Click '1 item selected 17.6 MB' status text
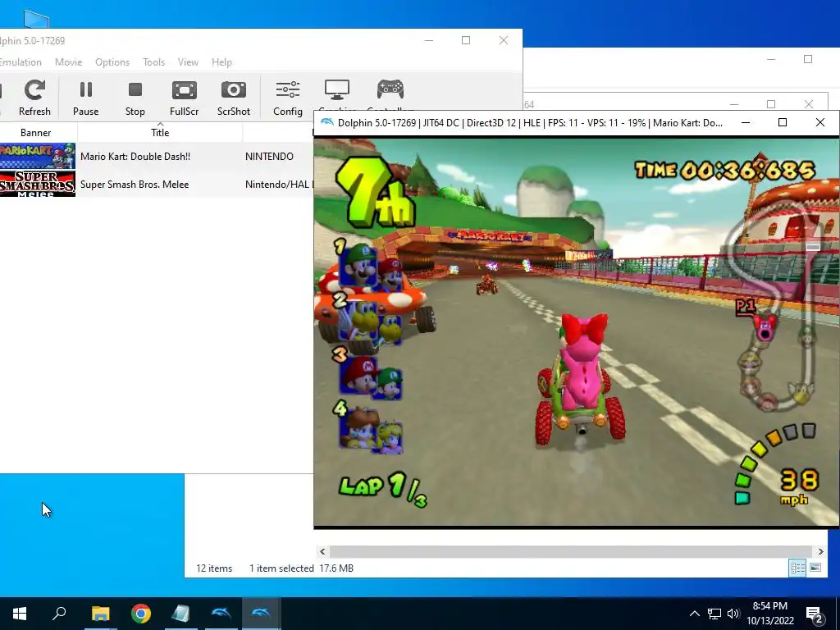The image size is (840, 630). tap(301, 568)
